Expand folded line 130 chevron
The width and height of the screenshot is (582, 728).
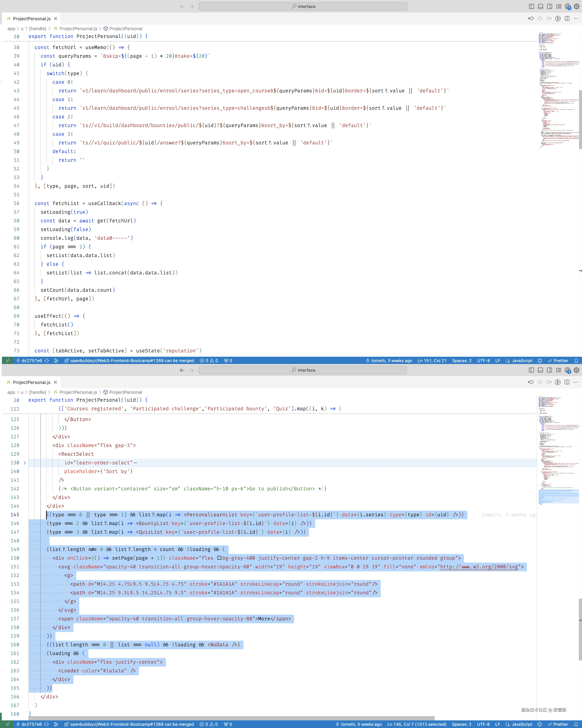click(x=25, y=463)
